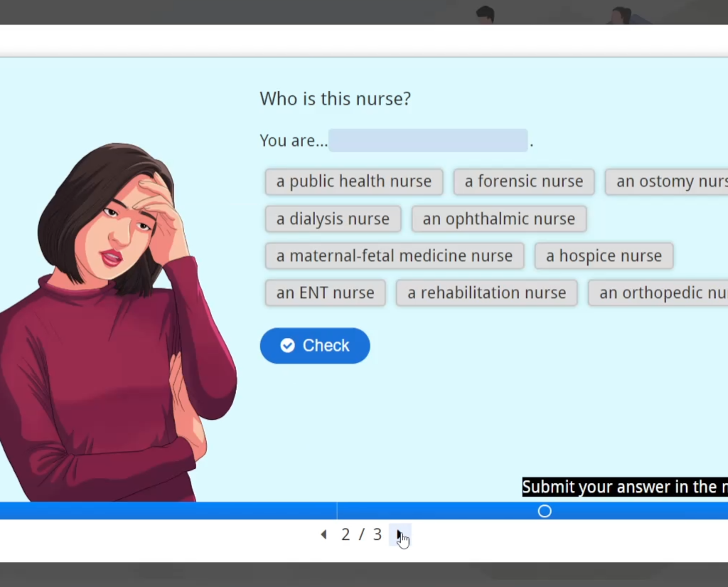Click the 'Who is this nurse?' question text

[336, 98]
